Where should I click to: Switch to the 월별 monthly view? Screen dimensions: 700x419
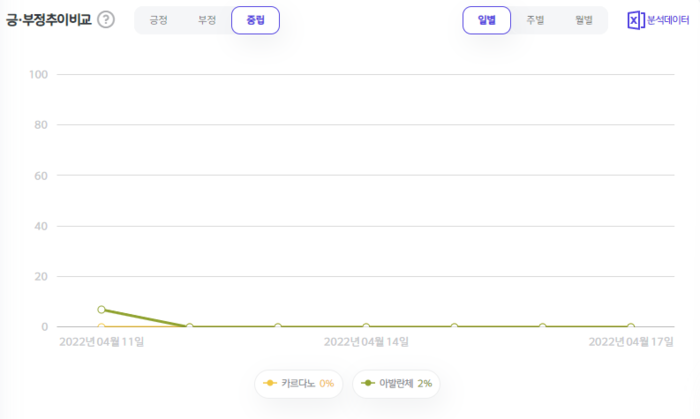[x=583, y=20]
